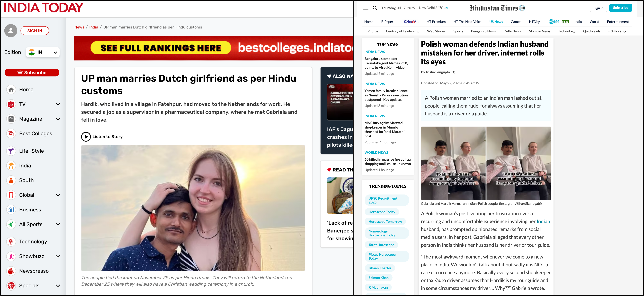Open the Yemen family Nimisha Priya story

[x=386, y=95]
